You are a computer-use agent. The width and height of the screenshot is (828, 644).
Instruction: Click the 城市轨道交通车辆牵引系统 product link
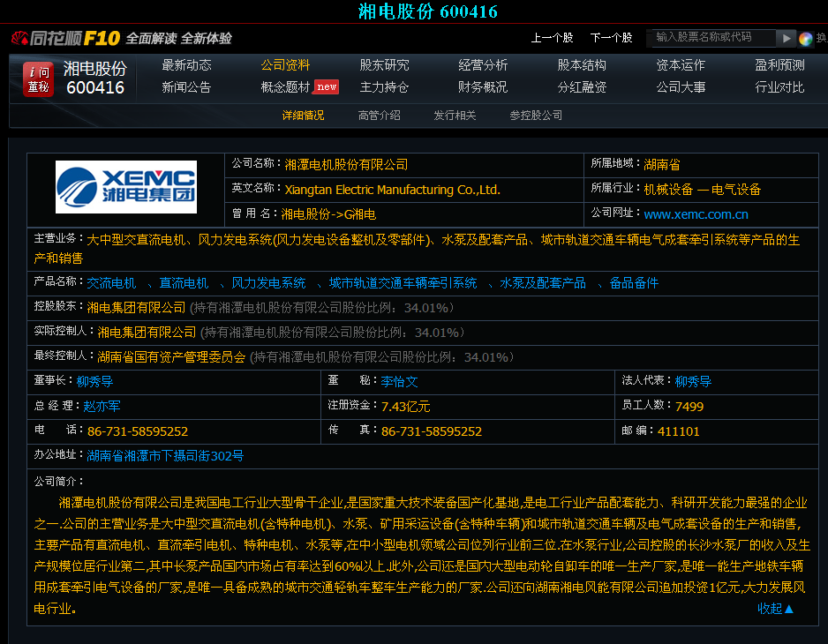coord(403,283)
